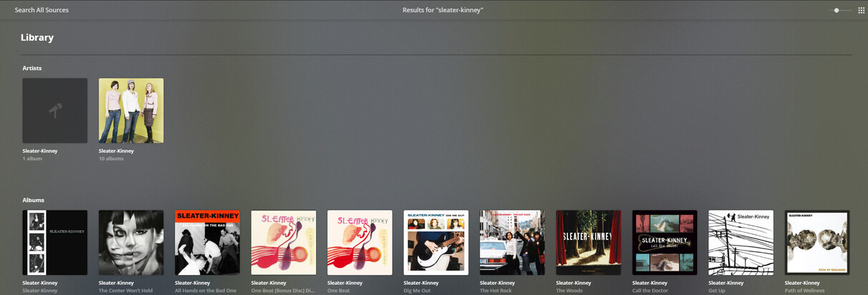Click Sleater-Kinney label under The Hot Rock cover

(498, 283)
